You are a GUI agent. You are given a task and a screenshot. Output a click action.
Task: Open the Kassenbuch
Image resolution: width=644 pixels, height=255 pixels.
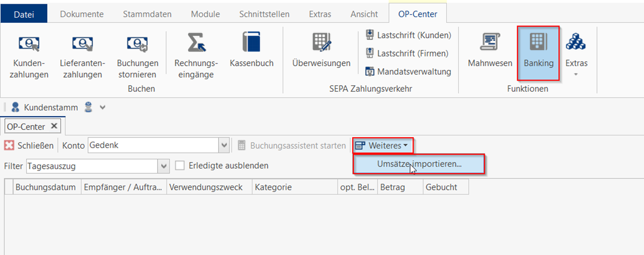(252, 51)
